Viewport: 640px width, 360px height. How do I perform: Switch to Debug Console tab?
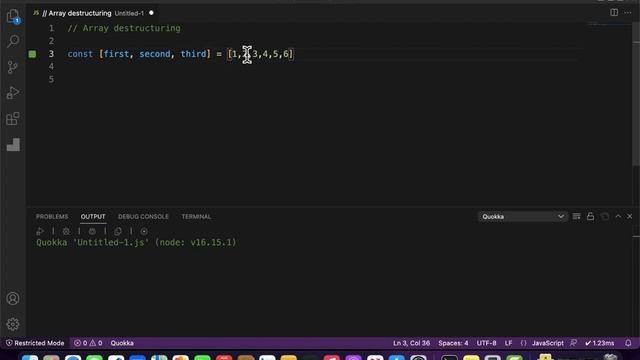[x=143, y=216]
